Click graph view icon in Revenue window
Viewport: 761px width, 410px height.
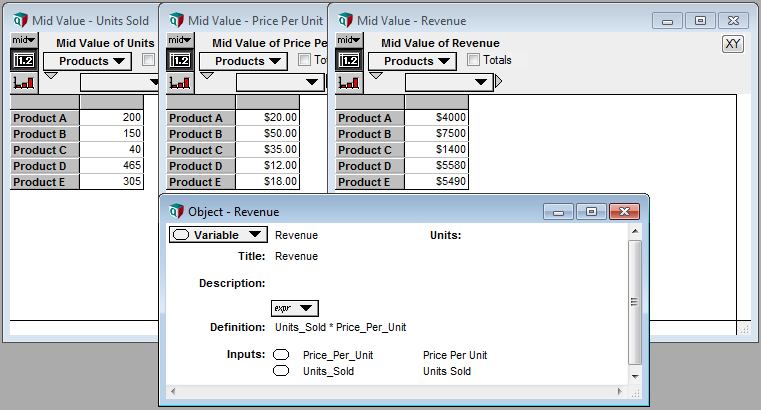pos(349,83)
